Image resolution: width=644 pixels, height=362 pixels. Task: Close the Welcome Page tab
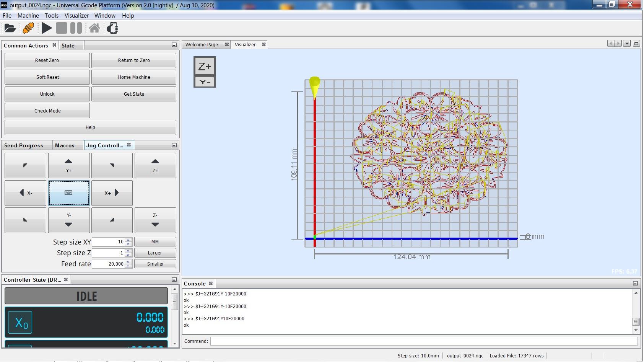click(x=227, y=44)
